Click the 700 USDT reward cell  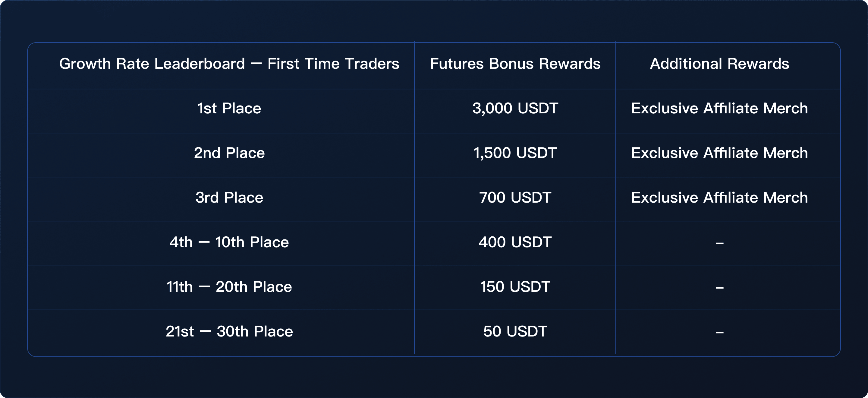click(515, 197)
